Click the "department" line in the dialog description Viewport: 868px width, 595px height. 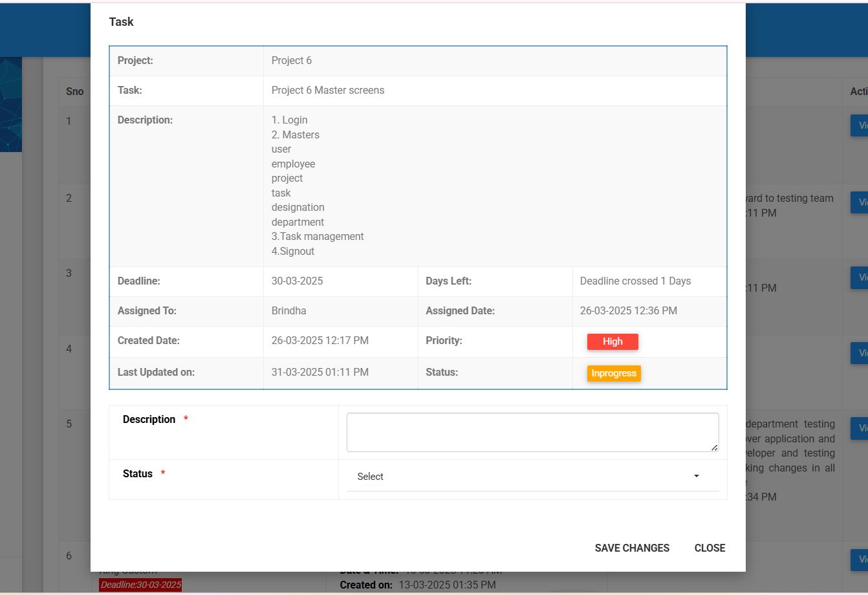298,222
